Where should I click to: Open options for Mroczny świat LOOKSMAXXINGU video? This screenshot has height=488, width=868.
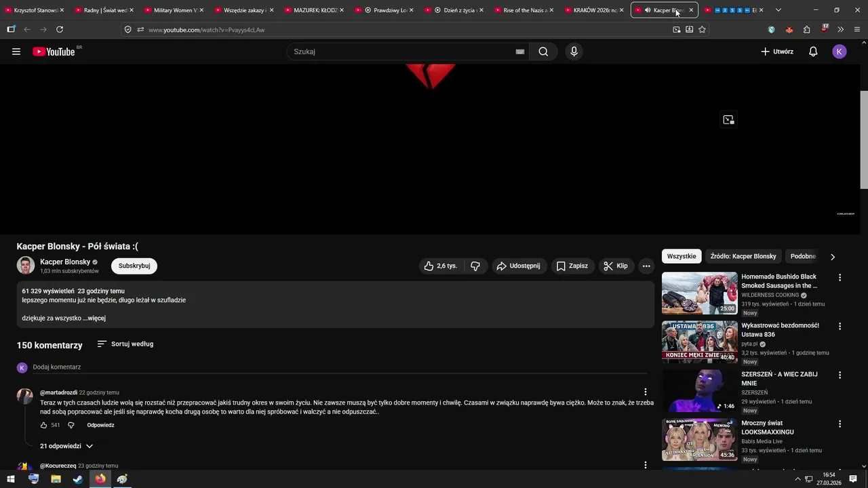tap(840, 424)
